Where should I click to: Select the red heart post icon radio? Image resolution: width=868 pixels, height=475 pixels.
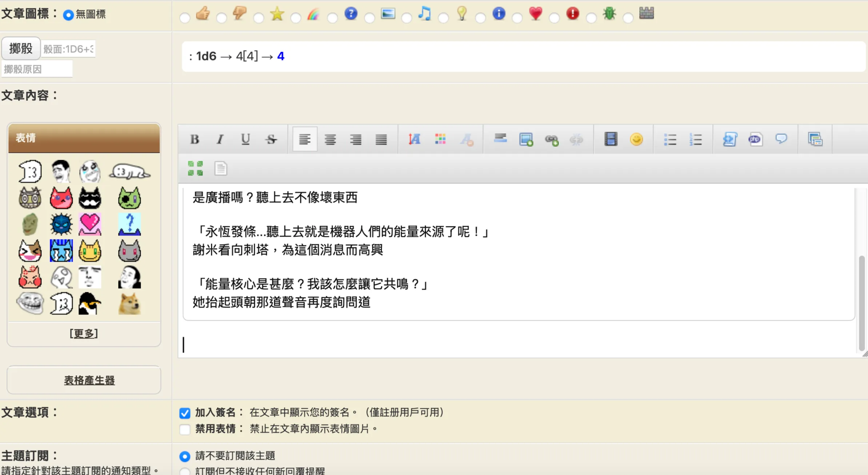(x=517, y=17)
